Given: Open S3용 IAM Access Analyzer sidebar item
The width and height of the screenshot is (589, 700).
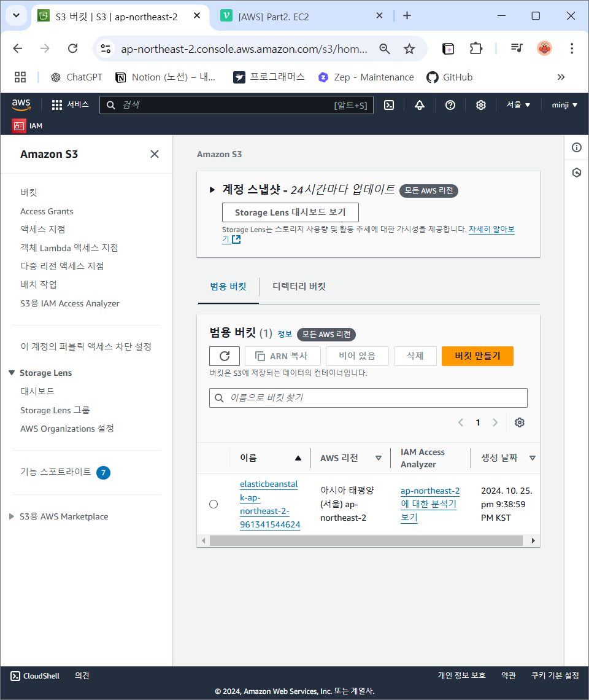Looking at the screenshot, I should tap(70, 303).
